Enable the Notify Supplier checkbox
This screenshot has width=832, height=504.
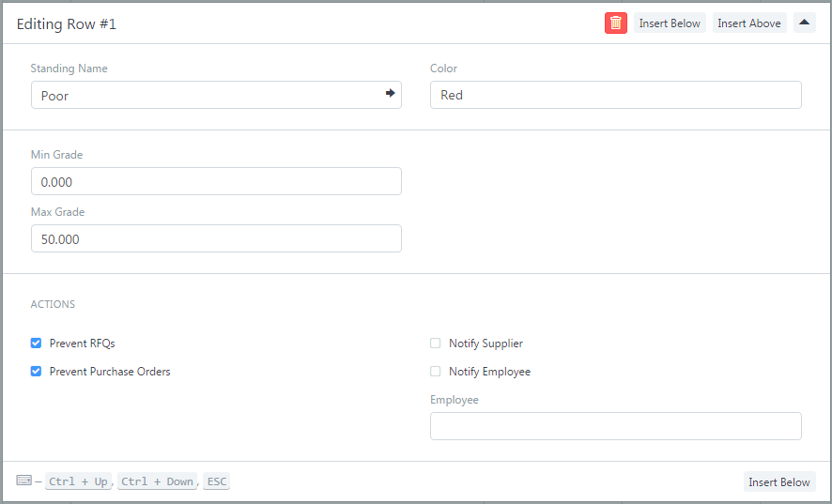[x=436, y=344]
